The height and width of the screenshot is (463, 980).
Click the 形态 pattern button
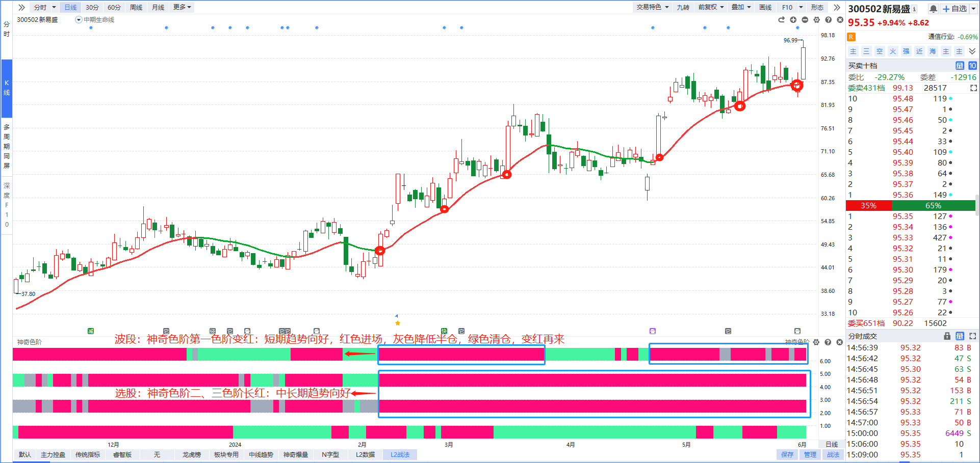pyautogui.click(x=817, y=7)
